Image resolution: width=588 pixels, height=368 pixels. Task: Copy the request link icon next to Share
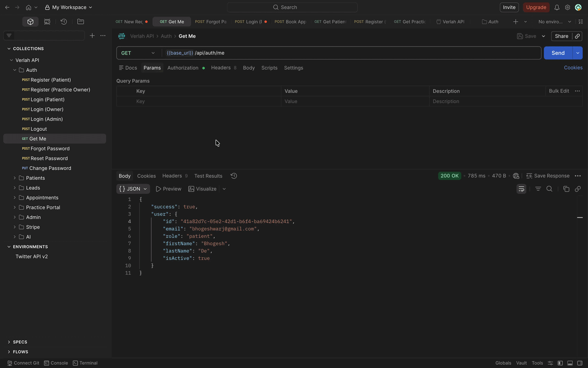click(577, 36)
